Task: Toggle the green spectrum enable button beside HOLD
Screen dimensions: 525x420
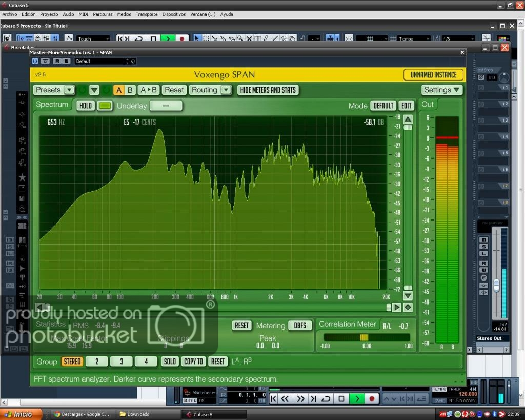Action: pos(105,106)
